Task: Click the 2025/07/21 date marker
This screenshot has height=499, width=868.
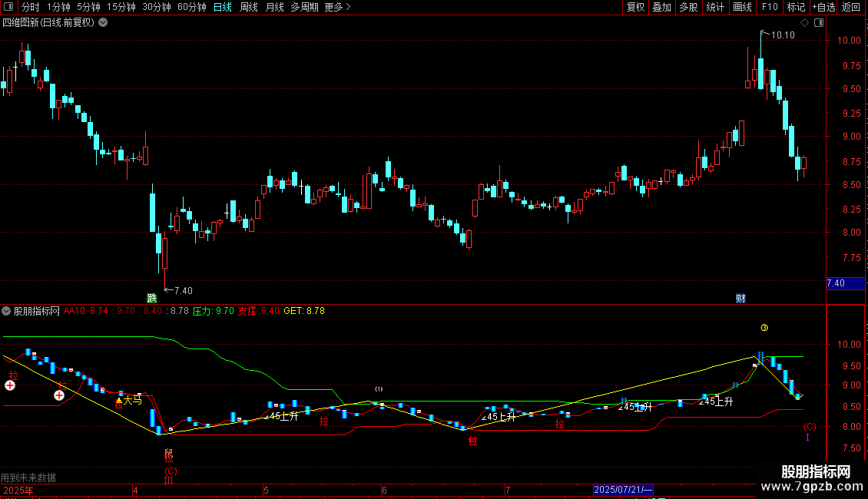Action: (x=623, y=490)
